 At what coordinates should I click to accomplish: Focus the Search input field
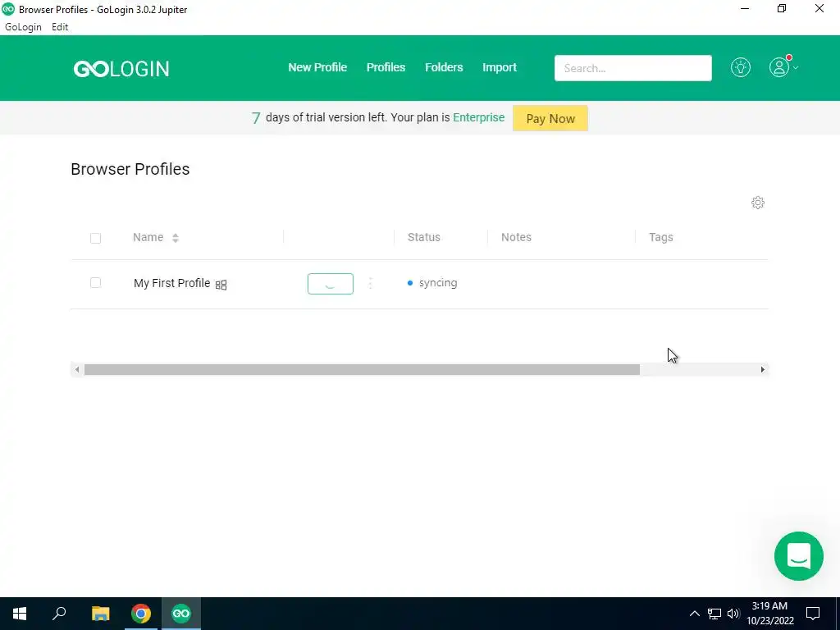coord(632,68)
